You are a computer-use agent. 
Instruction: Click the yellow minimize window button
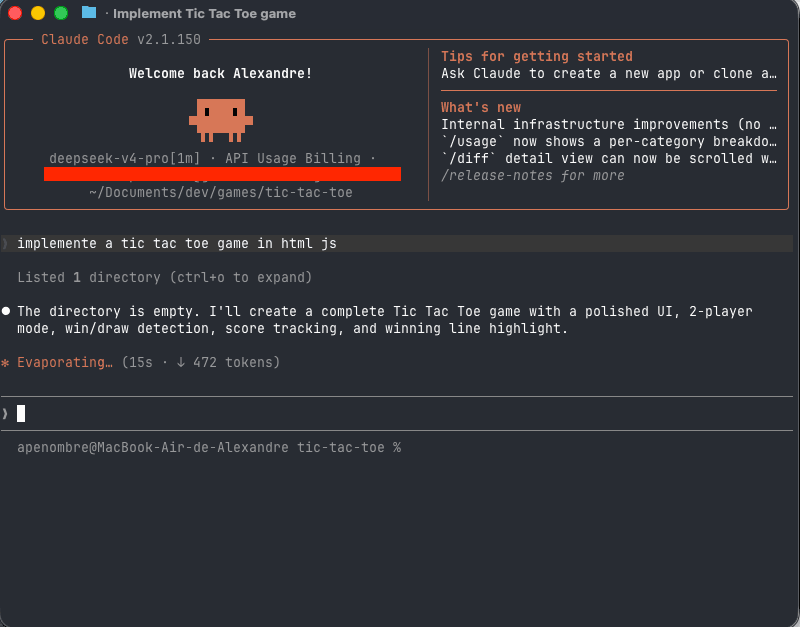(x=38, y=13)
